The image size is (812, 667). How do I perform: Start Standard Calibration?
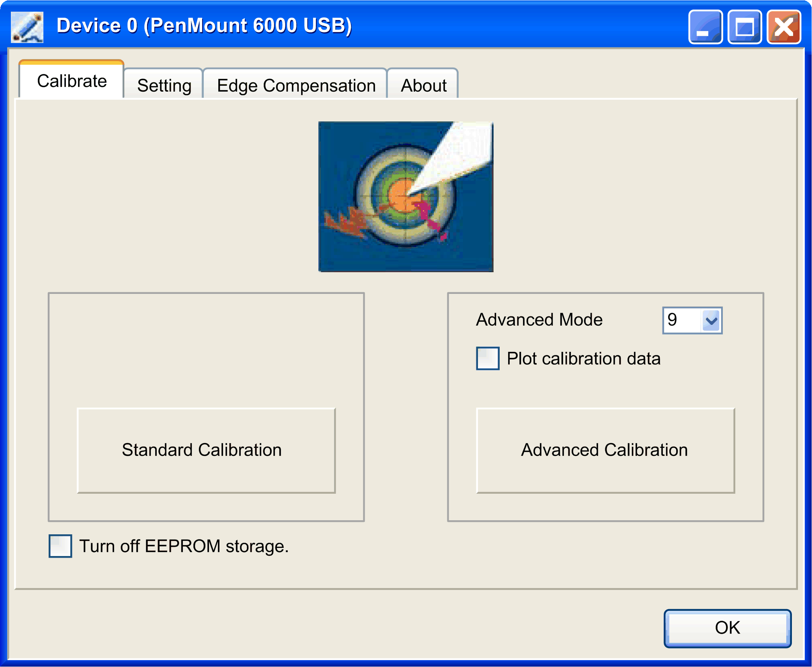[206, 450]
